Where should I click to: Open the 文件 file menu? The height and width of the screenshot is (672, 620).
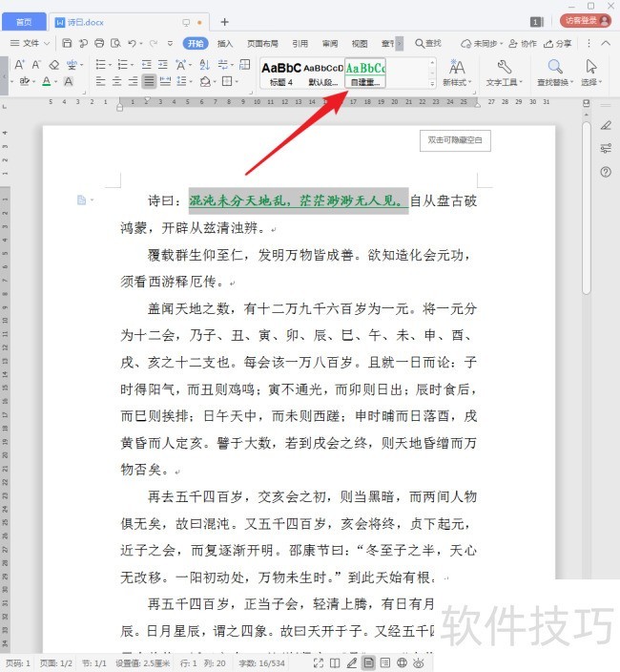30,43
